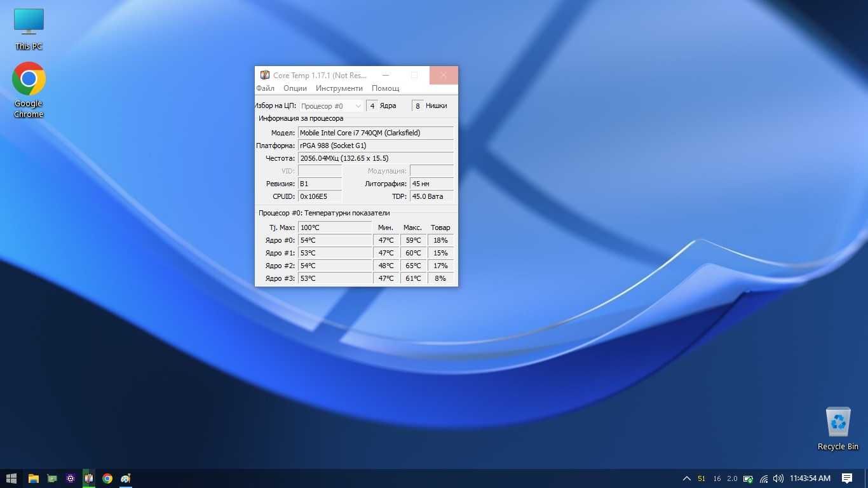Open the Windows Start menu

click(x=11, y=478)
